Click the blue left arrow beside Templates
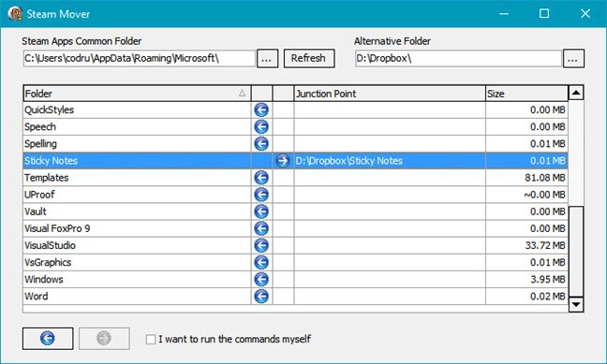This screenshot has width=607, height=364. (x=261, y=178)
